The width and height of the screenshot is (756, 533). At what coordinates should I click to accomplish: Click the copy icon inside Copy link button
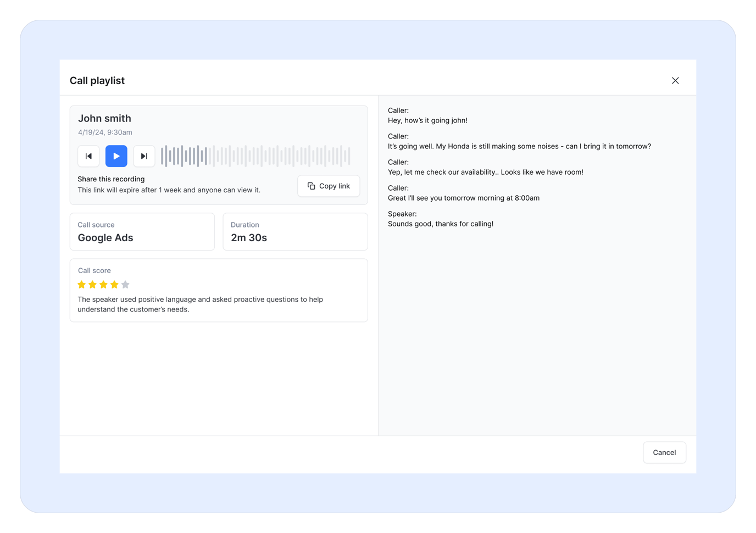coord(312,186)
